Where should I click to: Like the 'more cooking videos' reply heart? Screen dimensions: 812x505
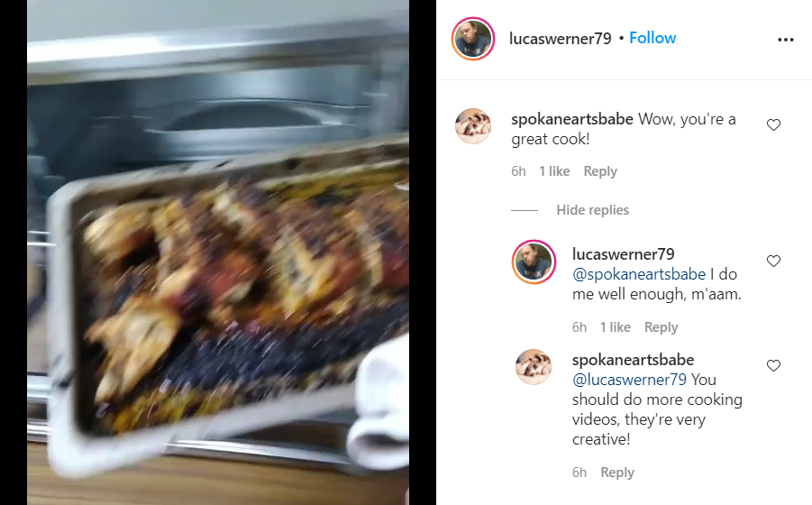(773, 365)
